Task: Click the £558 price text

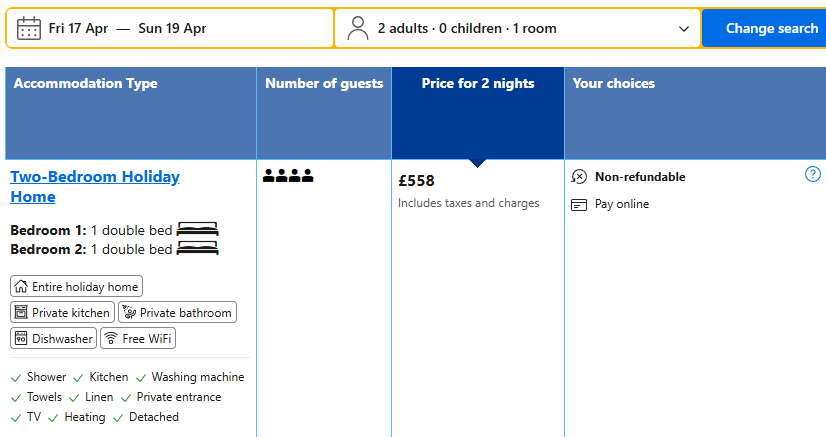Action: (416, 181)
